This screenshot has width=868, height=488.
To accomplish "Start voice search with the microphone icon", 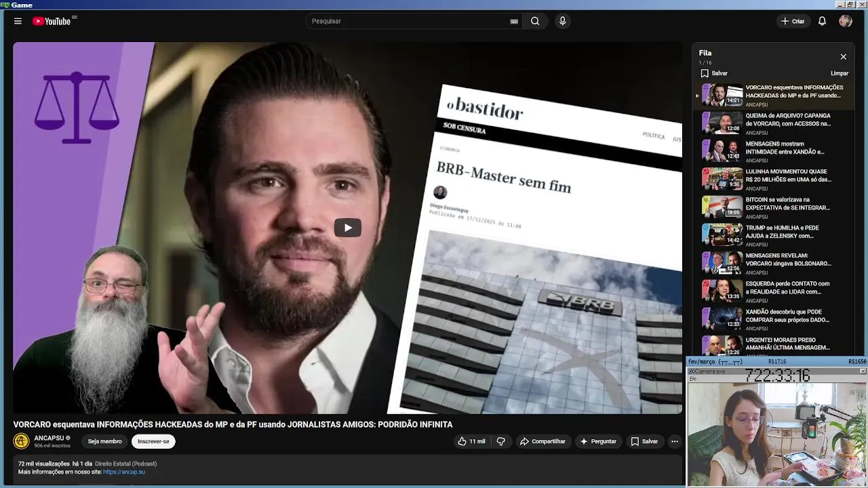I will pyautogui.click(x=562, y=21).
